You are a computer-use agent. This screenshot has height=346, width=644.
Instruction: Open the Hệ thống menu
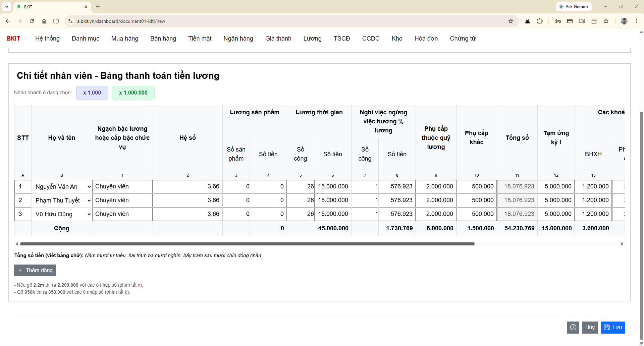click(47, 39)
